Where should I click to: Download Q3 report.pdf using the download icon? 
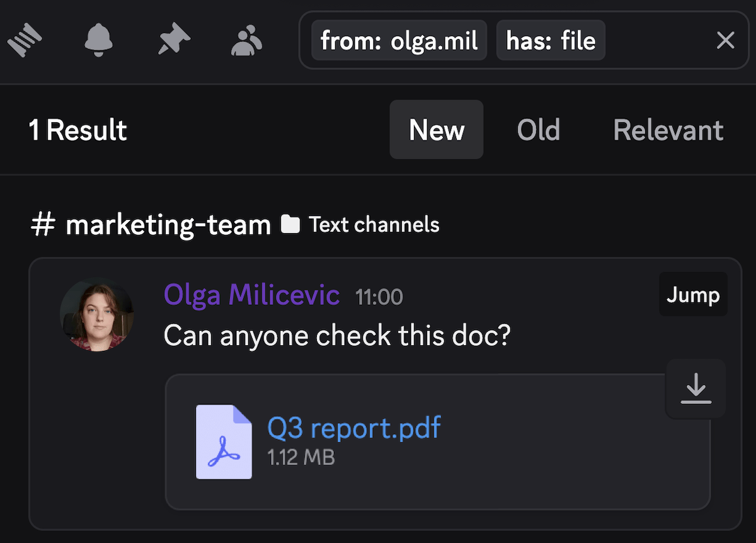pos(696,388)
